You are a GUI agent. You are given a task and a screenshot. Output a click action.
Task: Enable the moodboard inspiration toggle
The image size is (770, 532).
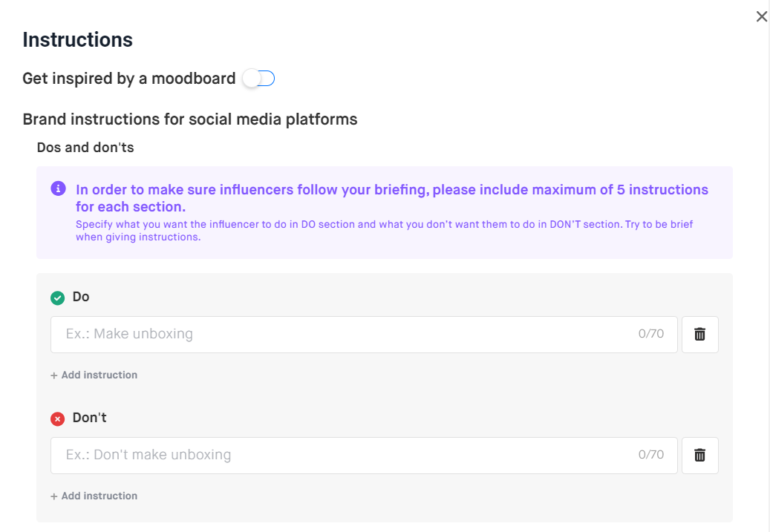pyautogui.click(x=259, y=79)
